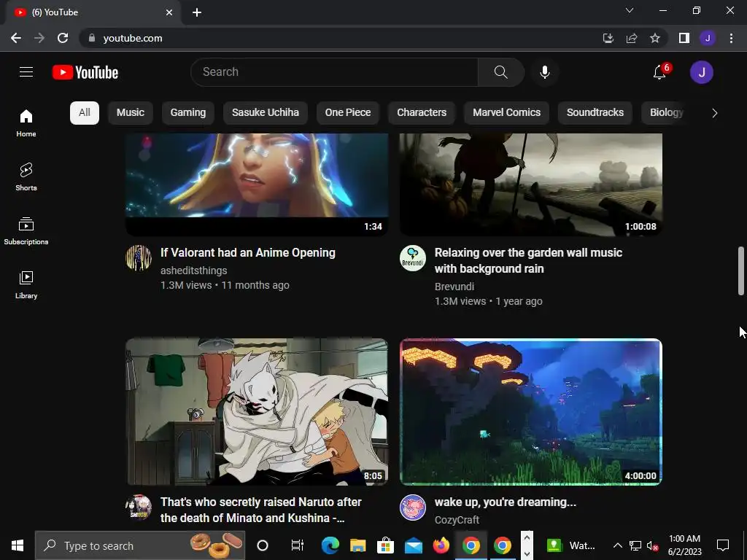Click the taskbar search box

pyautogui.click(x=140, y=545)
